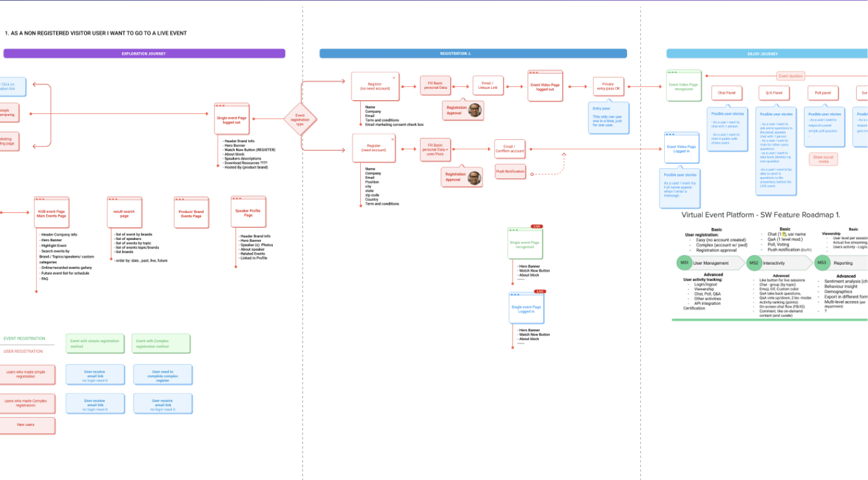This screenshot has height=480, width=868.
Task: Select the Register (need account) node
Action: 374,148
